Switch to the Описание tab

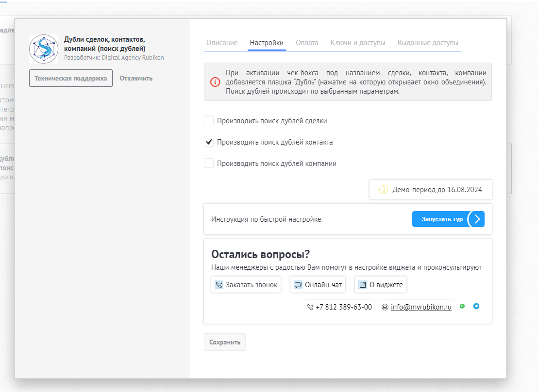222,43
